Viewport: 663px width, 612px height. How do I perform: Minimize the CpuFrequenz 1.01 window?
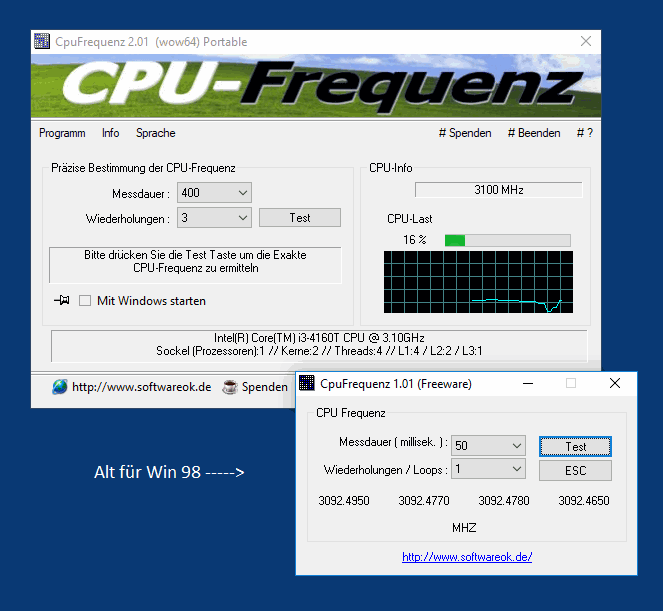(x=528, y=384)
